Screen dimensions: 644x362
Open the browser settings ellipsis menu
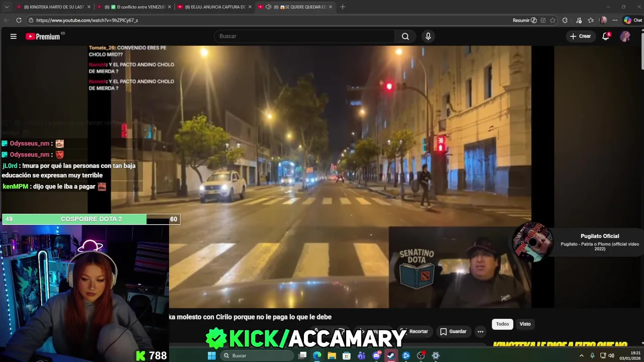(615, 20)
